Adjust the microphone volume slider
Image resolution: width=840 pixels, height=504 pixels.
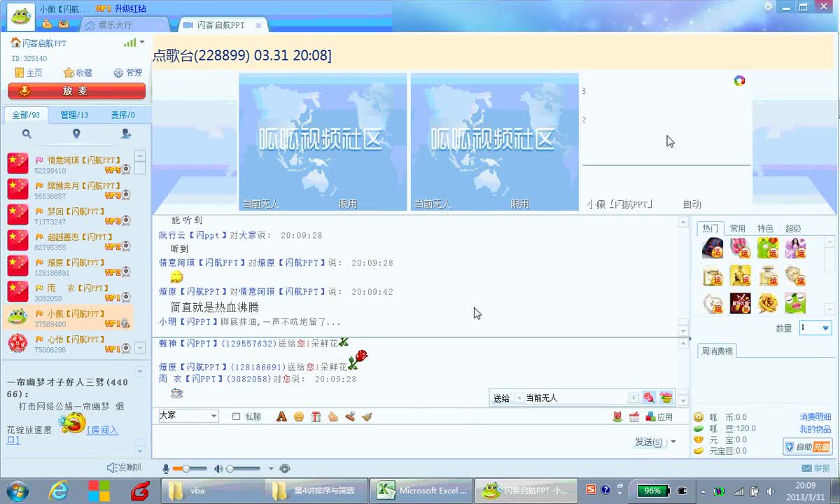[x=189, y=468]
